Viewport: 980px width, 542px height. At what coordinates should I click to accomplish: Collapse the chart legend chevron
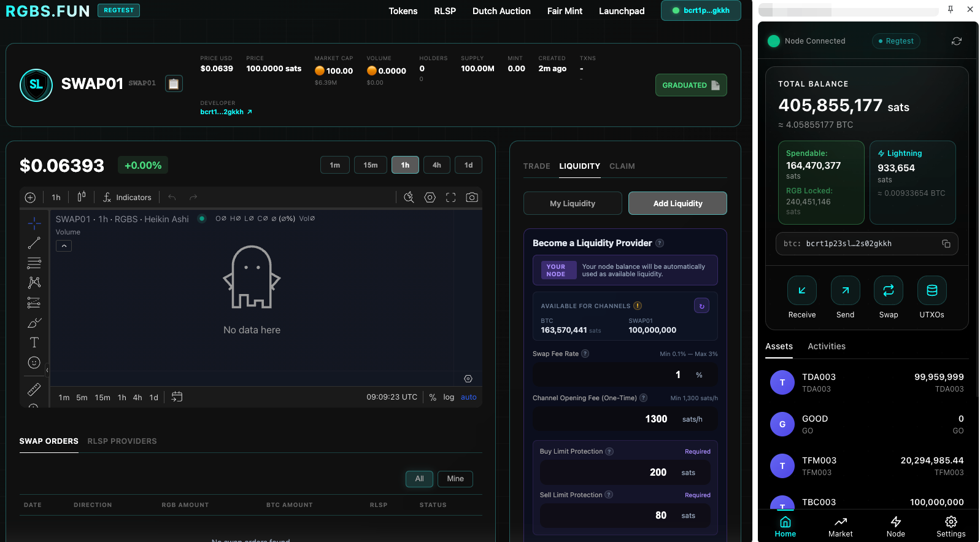pos(64,246)
